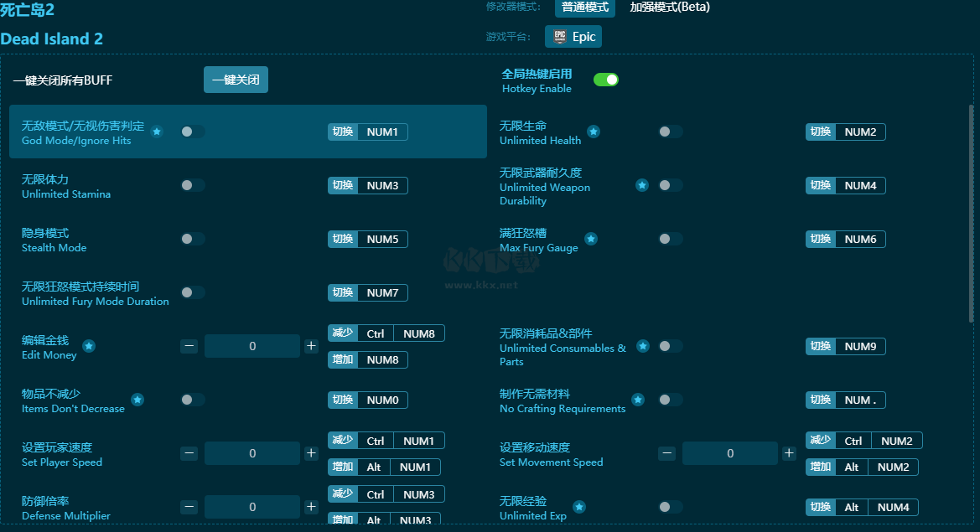Turn off the Hotkey Enable switch
980x532 pixels.
605,80
